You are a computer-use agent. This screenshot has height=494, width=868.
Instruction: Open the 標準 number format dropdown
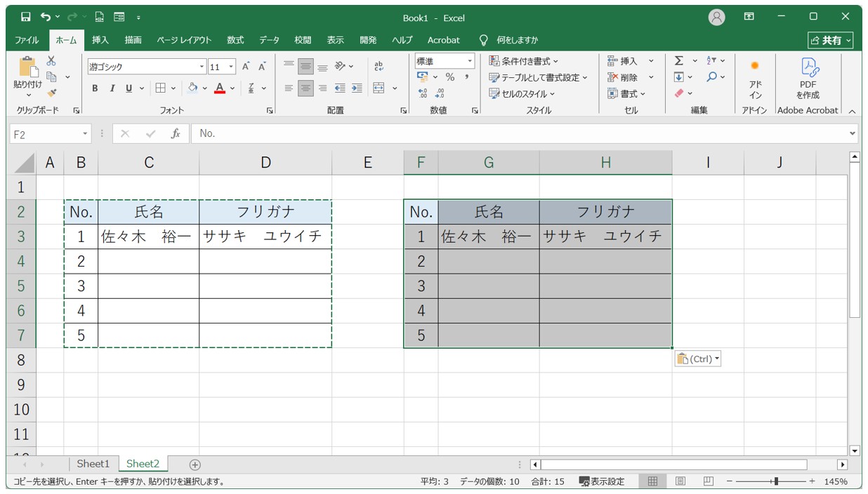pyautogui.click(x=471, y=61)
